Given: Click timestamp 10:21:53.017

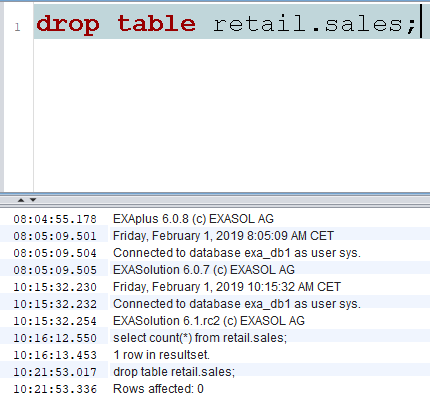Looking at the screenshot, I should 55,372.
